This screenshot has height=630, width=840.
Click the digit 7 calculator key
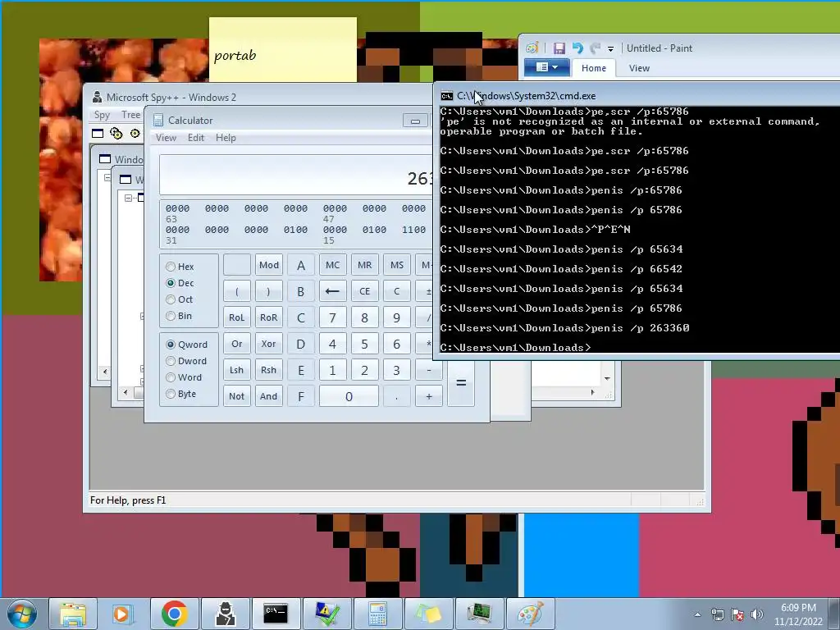pyautogui.click(x=333, y=317)
